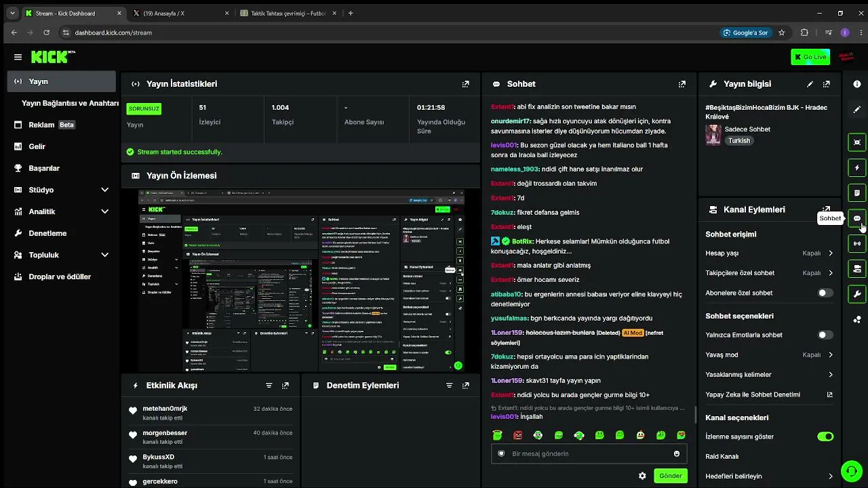
Task: Pop out the Kanal Eylemleri panel
Action: click(x=826, y=209)
